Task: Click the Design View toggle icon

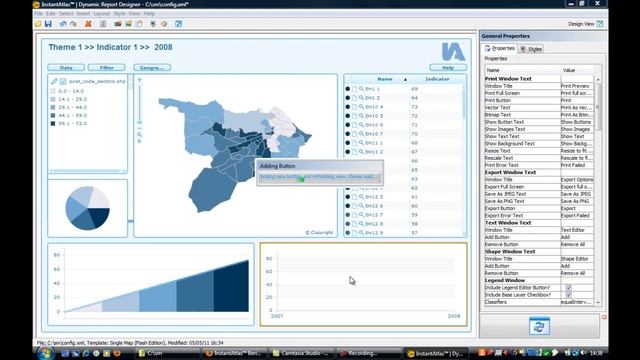Action: (600, 24)
